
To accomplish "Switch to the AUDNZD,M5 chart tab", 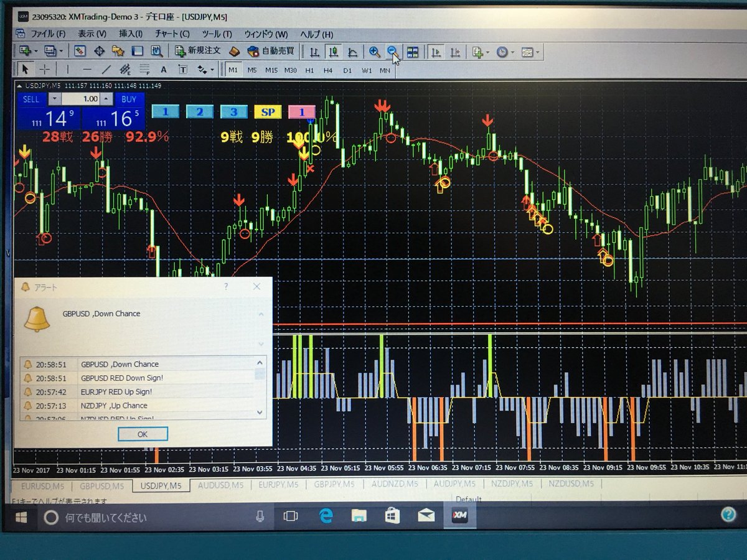I will pyautogui.click(x=393, y=484).
